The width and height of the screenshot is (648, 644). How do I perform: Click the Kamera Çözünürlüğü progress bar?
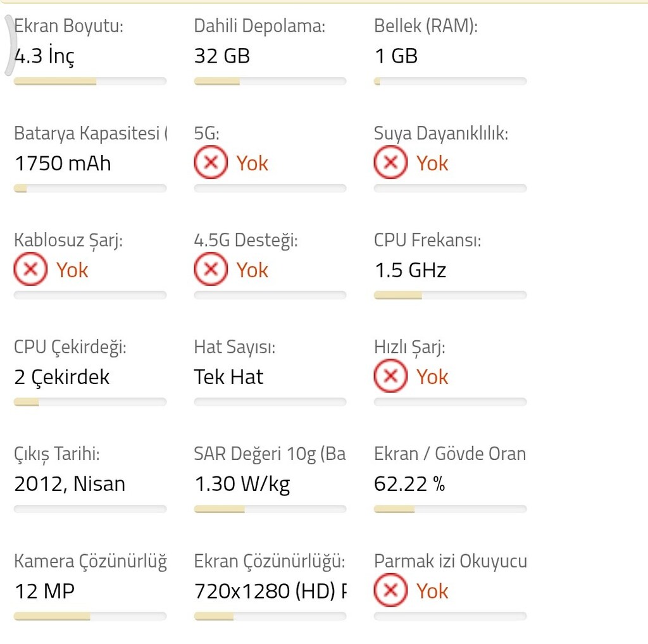[x=90, y=616]
